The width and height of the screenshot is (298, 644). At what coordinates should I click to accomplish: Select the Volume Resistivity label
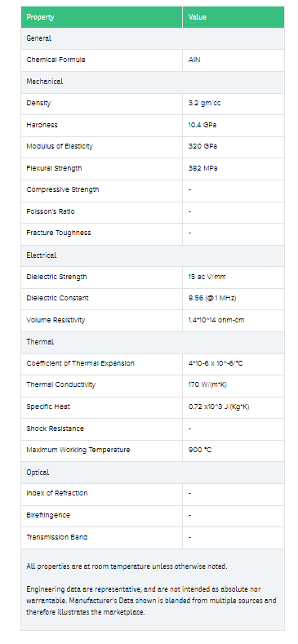(x=56, y=320)
